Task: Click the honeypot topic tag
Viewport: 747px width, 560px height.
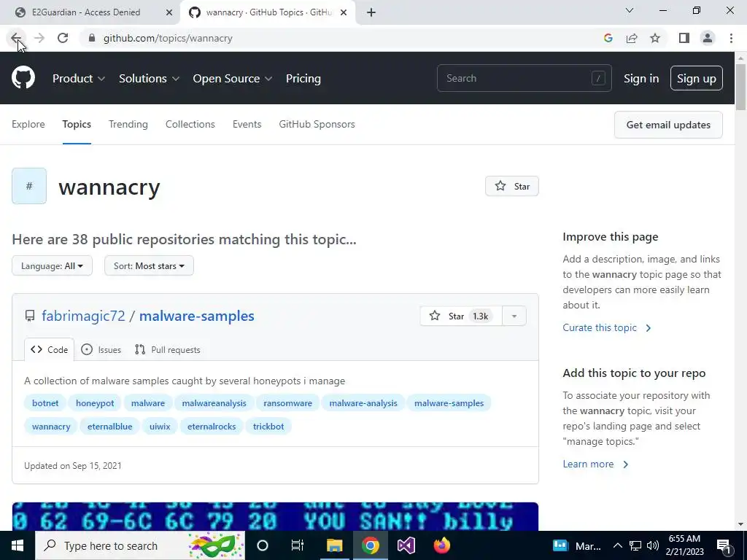Action: 95,402
